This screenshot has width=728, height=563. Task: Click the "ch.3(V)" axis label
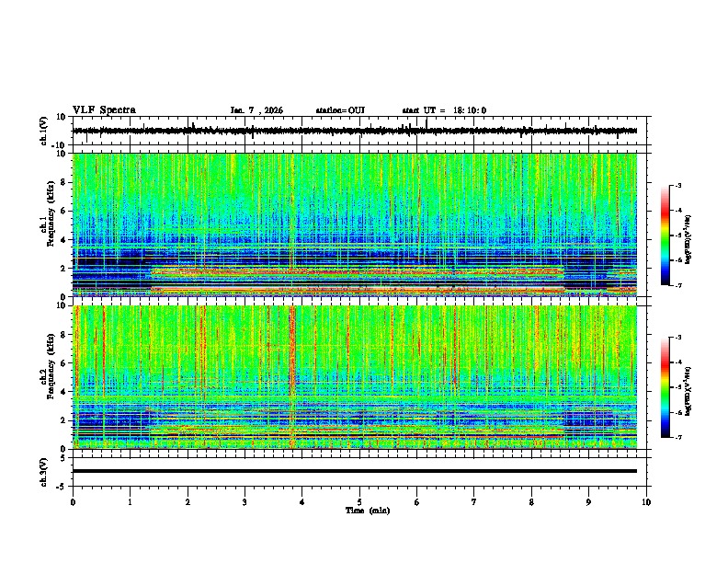click(43, 472)
